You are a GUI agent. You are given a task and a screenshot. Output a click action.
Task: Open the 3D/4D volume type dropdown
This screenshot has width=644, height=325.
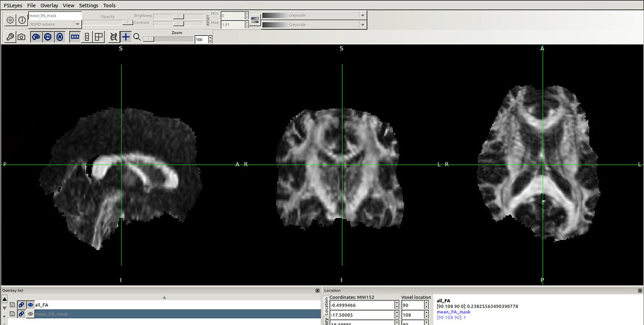[x=55, y=25]
